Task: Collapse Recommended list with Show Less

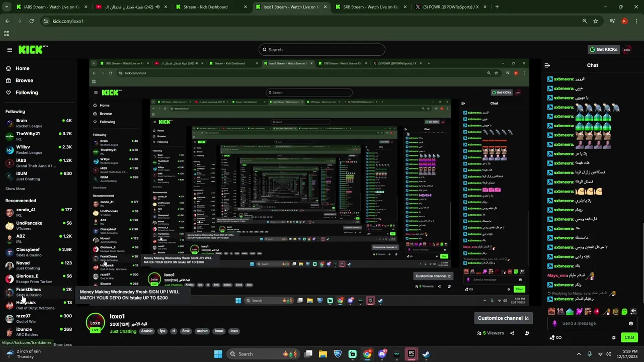Action: click(62, 344)
